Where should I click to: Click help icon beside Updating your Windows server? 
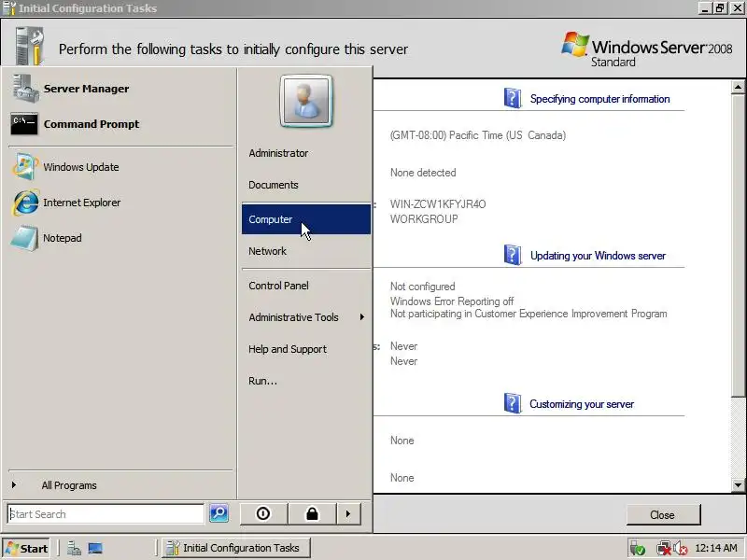coord(512,255)
